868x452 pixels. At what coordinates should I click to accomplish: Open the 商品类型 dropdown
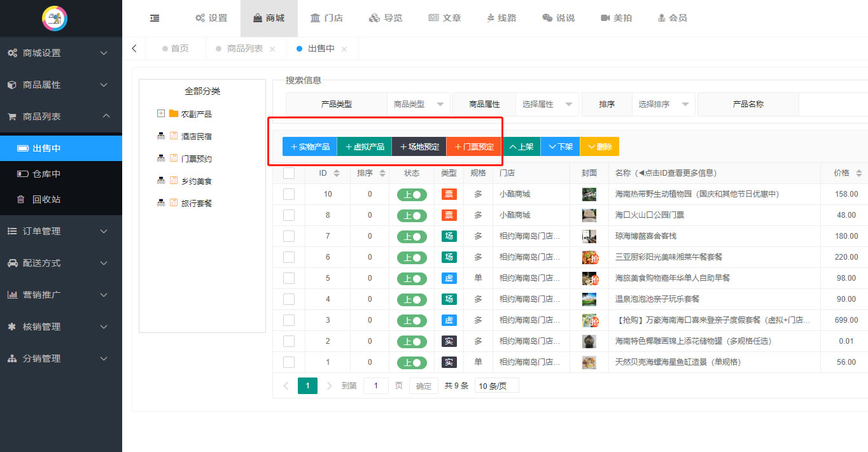point(418,104)
